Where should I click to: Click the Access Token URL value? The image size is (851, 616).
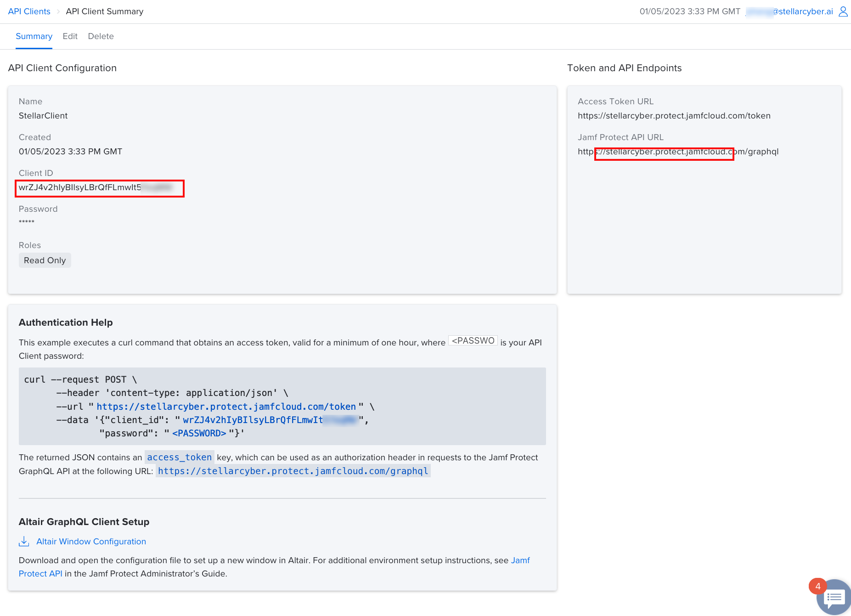pyautogui.click(x=674, y=116)
